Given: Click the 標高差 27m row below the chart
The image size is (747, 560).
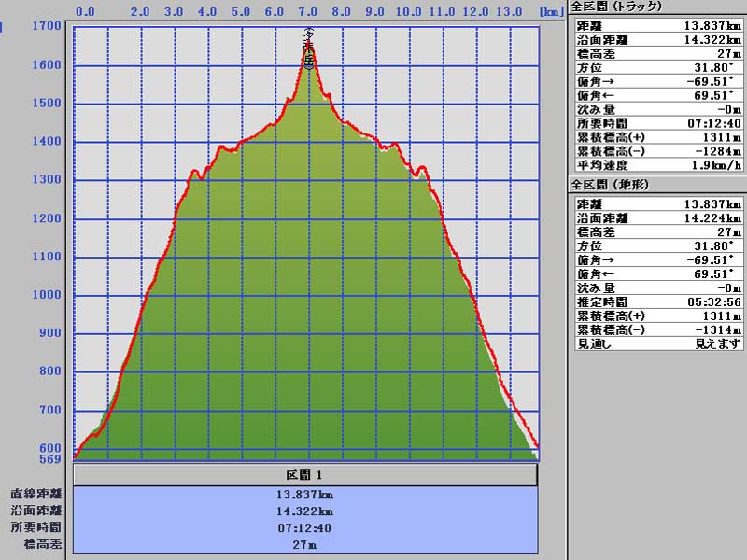Looking at the screenshot, I should (305, 544).
